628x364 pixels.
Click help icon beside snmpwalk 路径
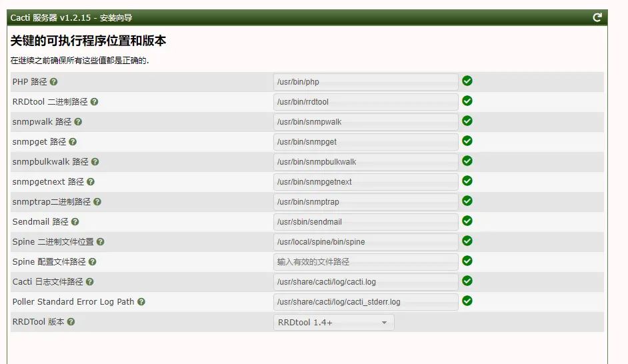(x=78, y=122)
